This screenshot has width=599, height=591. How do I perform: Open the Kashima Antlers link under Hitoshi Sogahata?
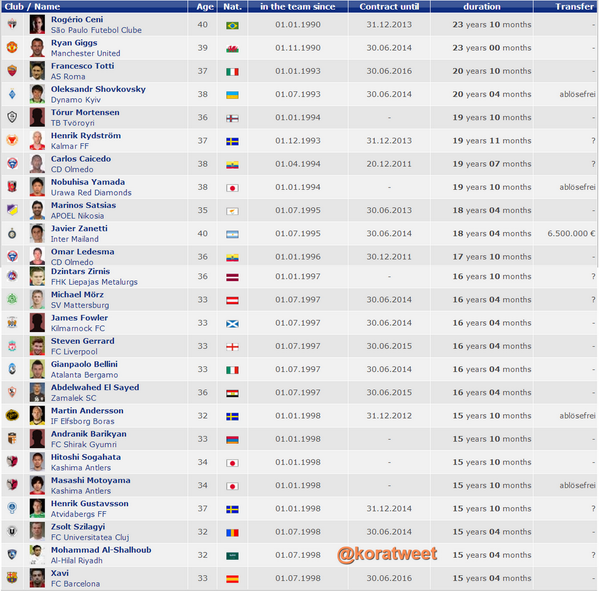pyautogui.click(x=81, y=468)
